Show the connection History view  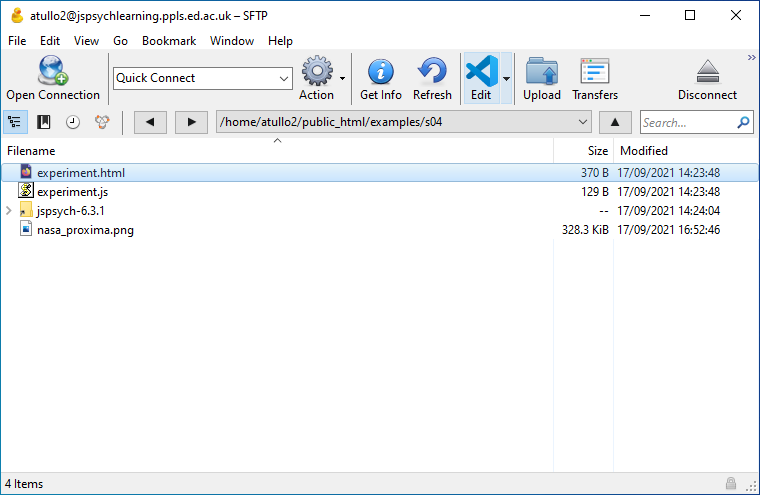pyautogui.click(x=73, y=122)
